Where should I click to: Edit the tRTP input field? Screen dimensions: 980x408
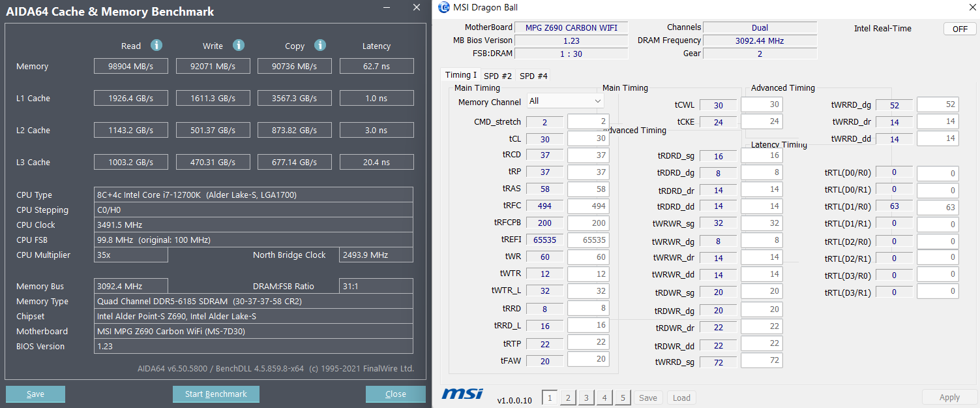tap(588, 342)
